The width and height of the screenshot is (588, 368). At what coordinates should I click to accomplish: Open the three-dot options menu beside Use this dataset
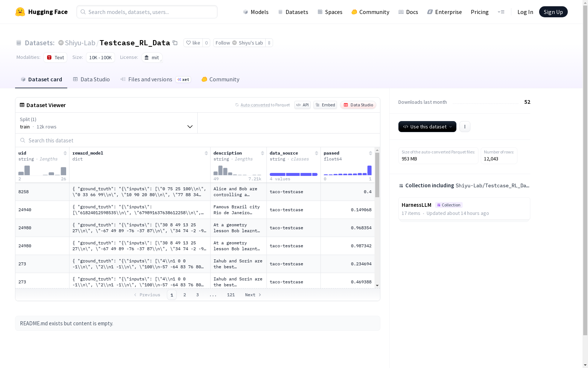pos(465,127)
